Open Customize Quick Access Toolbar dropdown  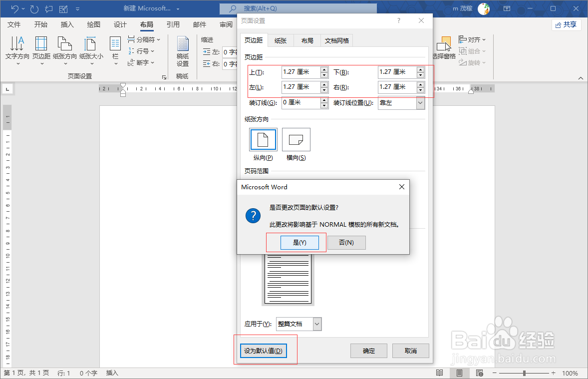[78, 8]
